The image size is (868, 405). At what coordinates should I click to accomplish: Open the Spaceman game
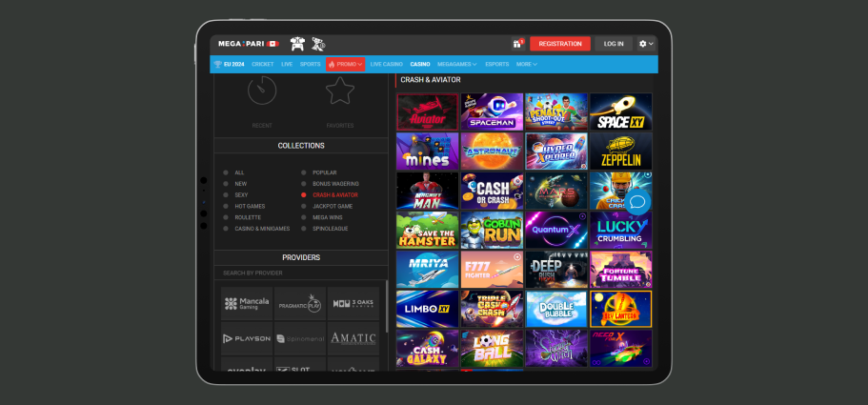(x=493, y=111)
